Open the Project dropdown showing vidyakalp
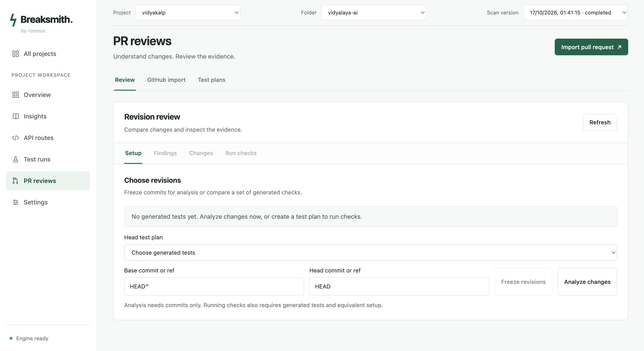The width and height of the screenshot is (644, 351). coord(188,13)
